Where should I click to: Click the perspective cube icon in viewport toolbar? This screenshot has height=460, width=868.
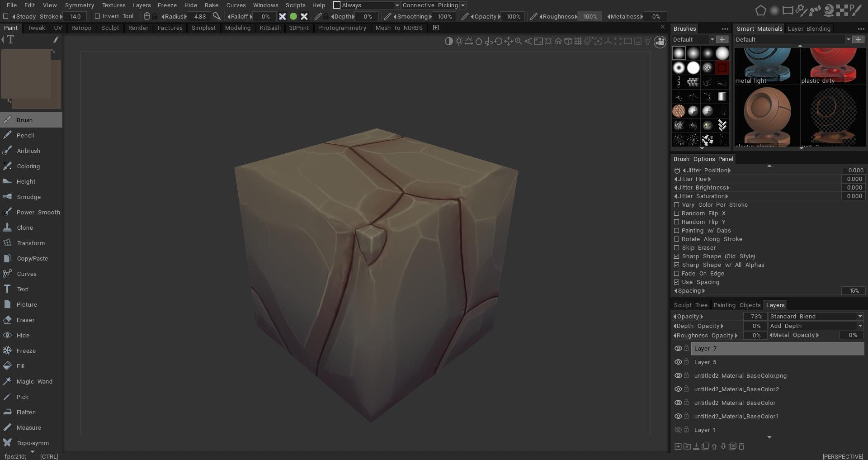pyautogui.click(x=568, y=41)
